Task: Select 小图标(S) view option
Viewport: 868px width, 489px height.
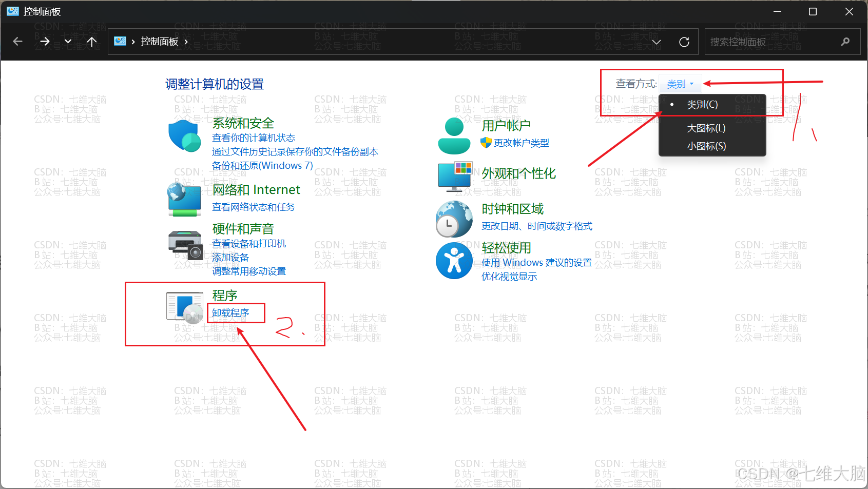Action: [x=712, y=146]
